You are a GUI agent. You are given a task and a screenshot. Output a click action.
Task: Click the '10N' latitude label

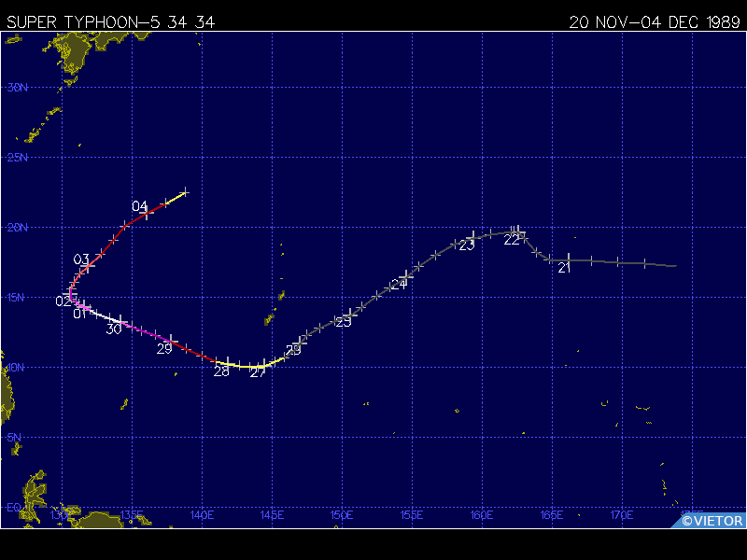click(16, 367)
